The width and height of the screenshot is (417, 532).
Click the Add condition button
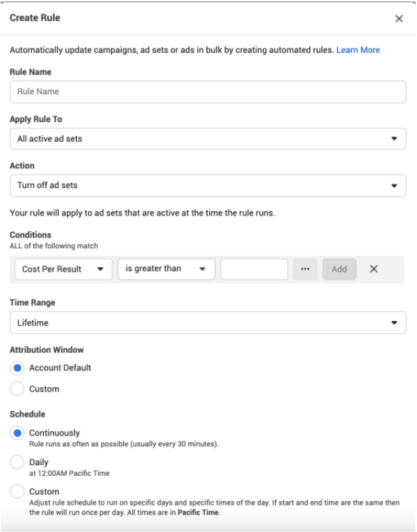[340, 269]
